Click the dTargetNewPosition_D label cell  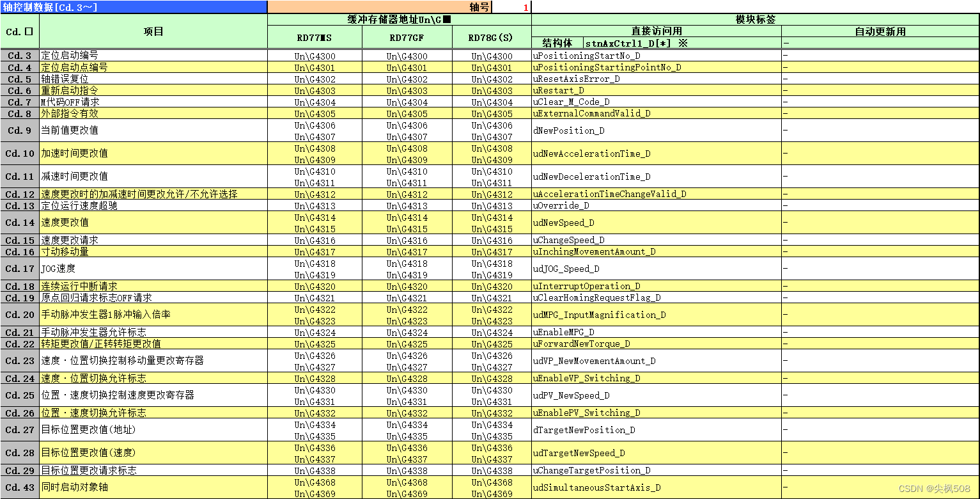(657, 430)
